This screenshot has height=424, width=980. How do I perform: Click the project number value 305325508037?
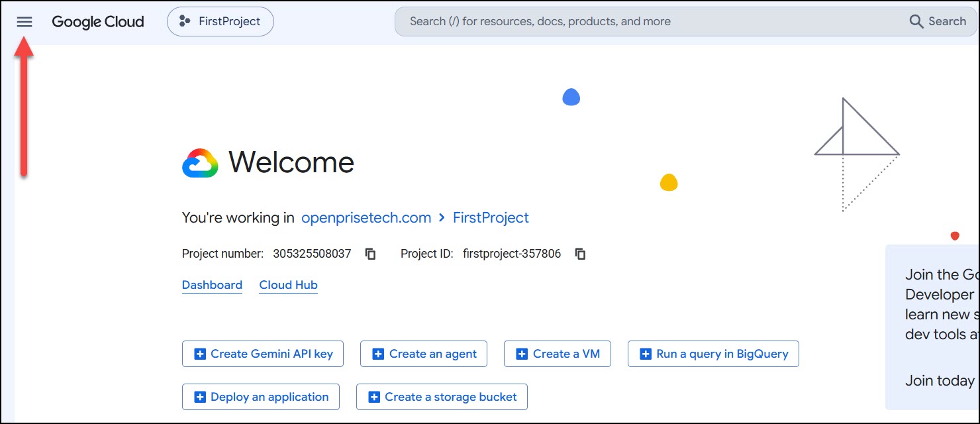pyautogui.click(x=312, y=254)
